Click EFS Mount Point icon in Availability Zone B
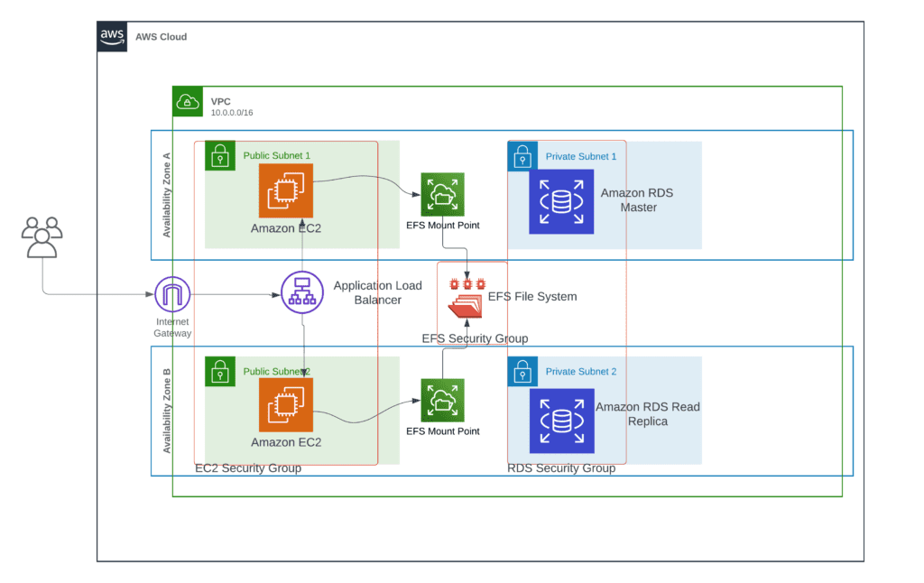 point(442,401)
